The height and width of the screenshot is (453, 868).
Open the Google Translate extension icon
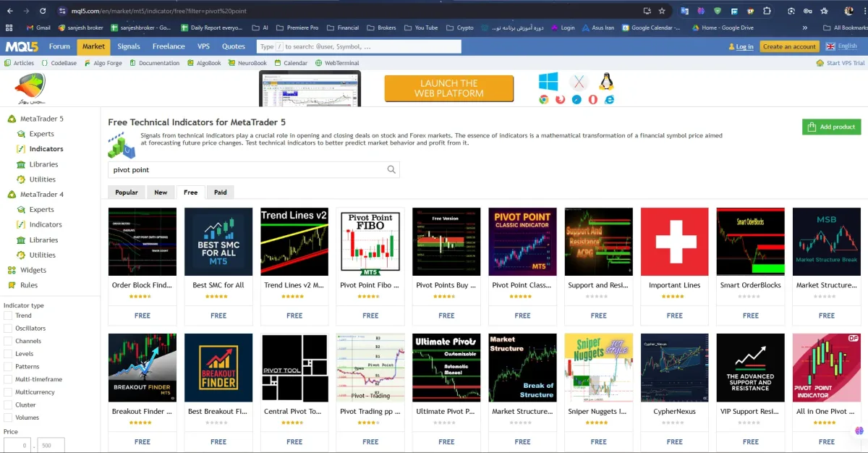(x=685, y=11)
